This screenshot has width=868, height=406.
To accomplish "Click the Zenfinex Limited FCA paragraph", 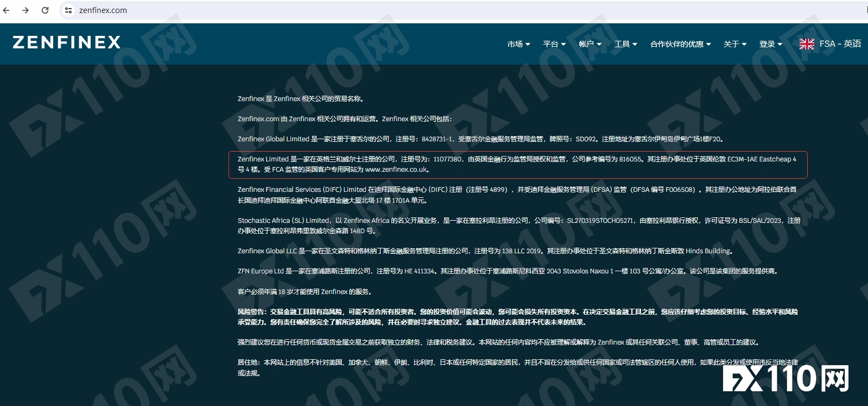I will click(x=517, y=164).
